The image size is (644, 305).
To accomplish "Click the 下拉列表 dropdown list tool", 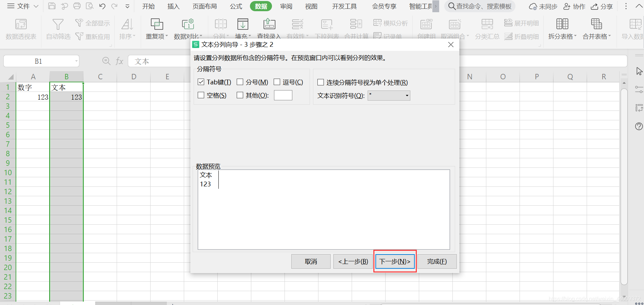I will pyautogui.click(x=327, y=29).
